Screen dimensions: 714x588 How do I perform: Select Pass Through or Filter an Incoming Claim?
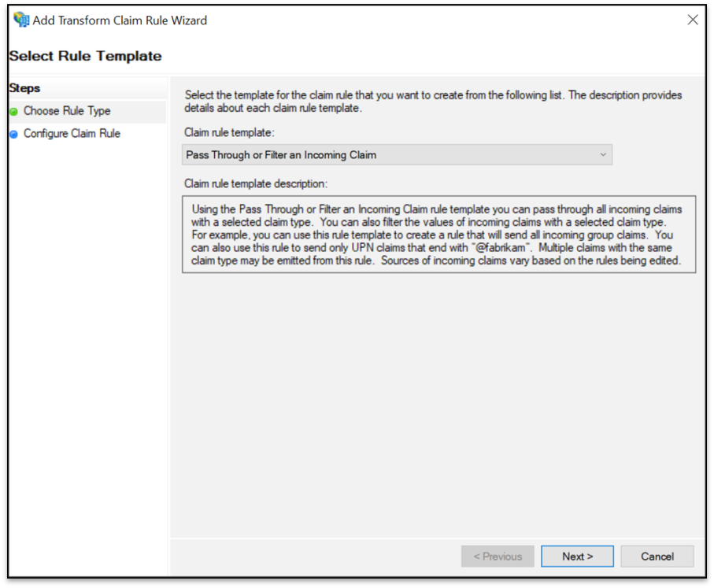point(283,154)
